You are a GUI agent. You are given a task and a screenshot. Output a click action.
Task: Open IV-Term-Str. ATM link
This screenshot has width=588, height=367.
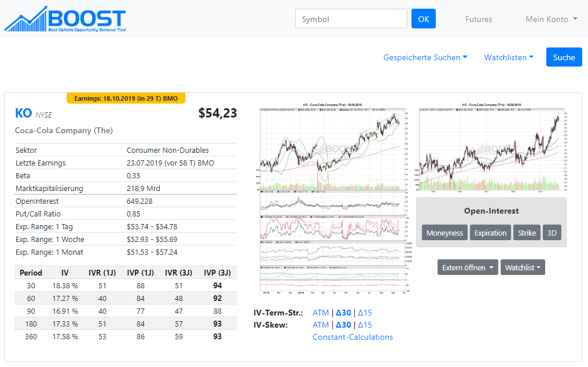point(321,313)
